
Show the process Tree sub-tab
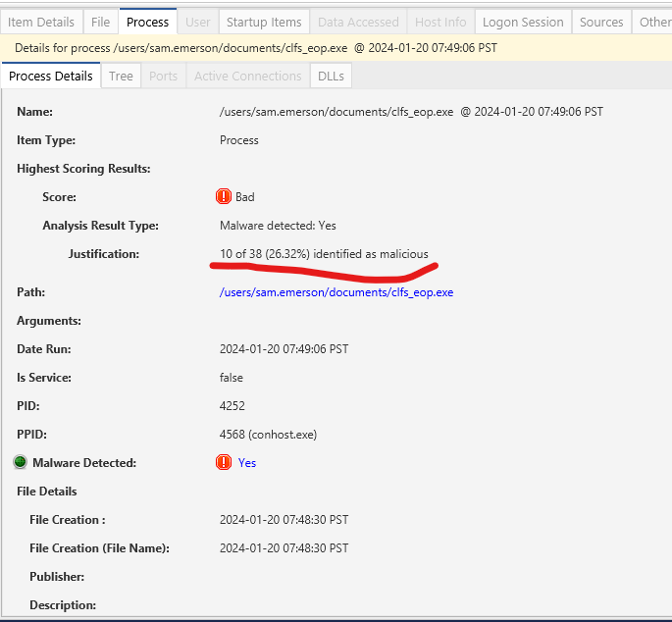click(x=121, y=76)
